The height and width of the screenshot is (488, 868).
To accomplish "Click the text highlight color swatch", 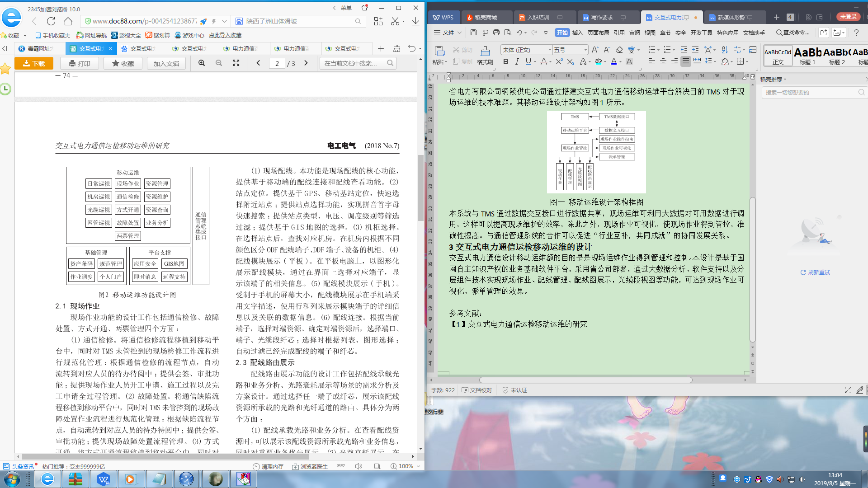I will pos(599,61).
